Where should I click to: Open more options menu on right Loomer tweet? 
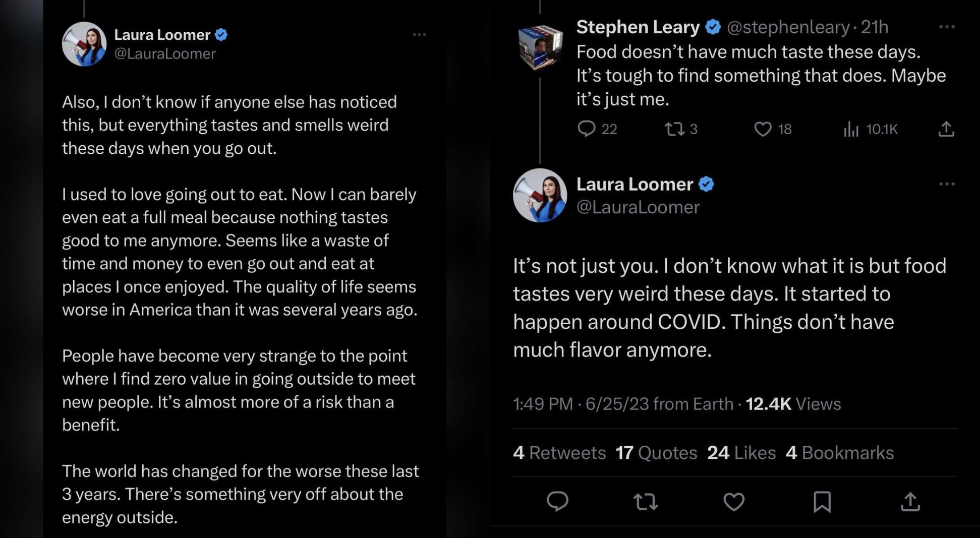click(947, 184)
